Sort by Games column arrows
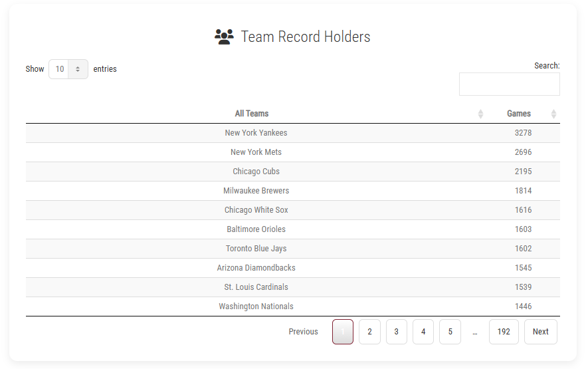 click(553, 114)
